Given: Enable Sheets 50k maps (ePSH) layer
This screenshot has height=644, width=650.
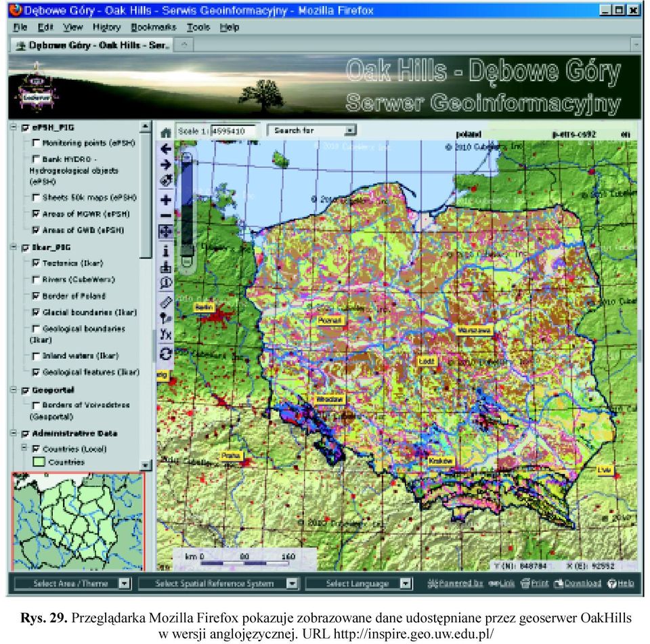Looking at the screenshot, I should (x=36, y=198).
